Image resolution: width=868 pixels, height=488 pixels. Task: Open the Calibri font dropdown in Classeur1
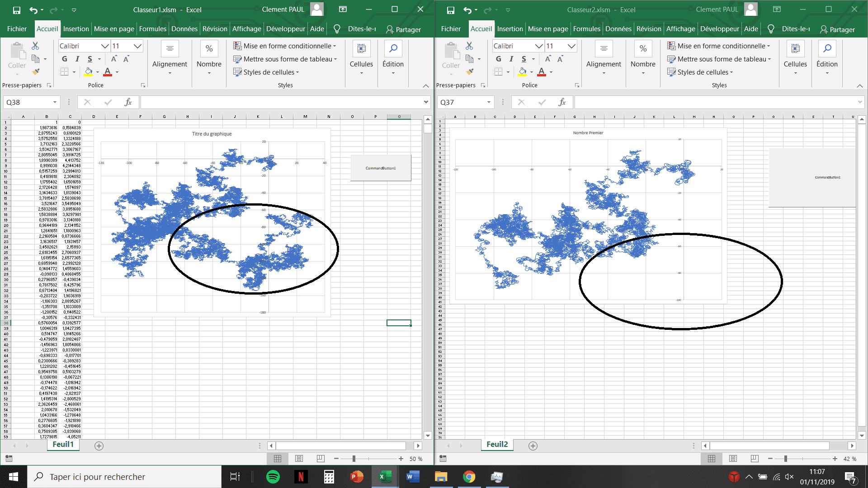coord(104,46)
